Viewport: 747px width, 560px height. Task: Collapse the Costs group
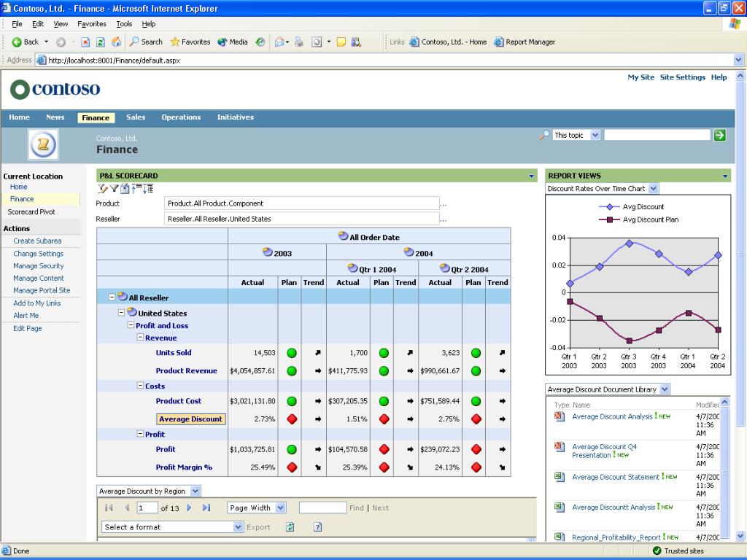(140, 385)
